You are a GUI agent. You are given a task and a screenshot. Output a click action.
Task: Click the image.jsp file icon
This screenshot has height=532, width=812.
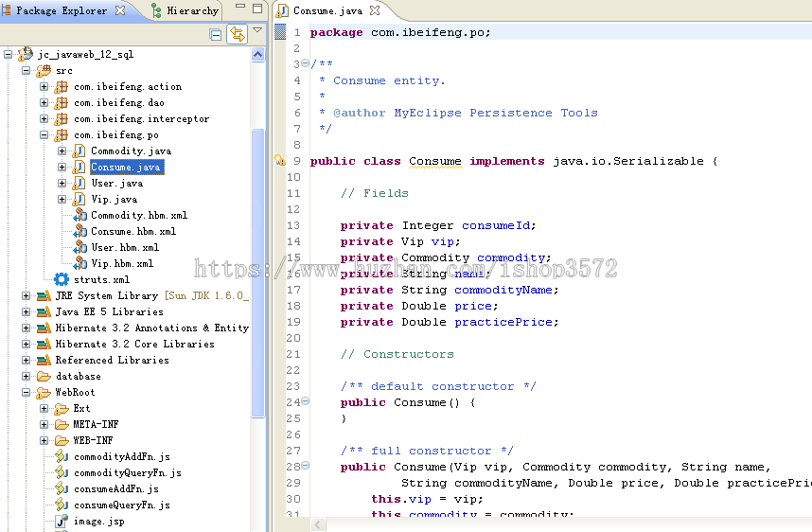point(62,521)
